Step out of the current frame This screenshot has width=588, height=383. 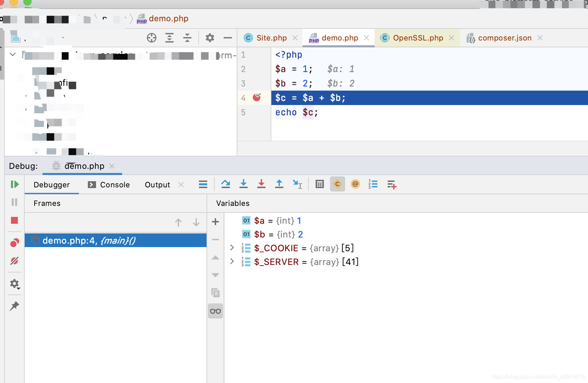pos(280,184)
